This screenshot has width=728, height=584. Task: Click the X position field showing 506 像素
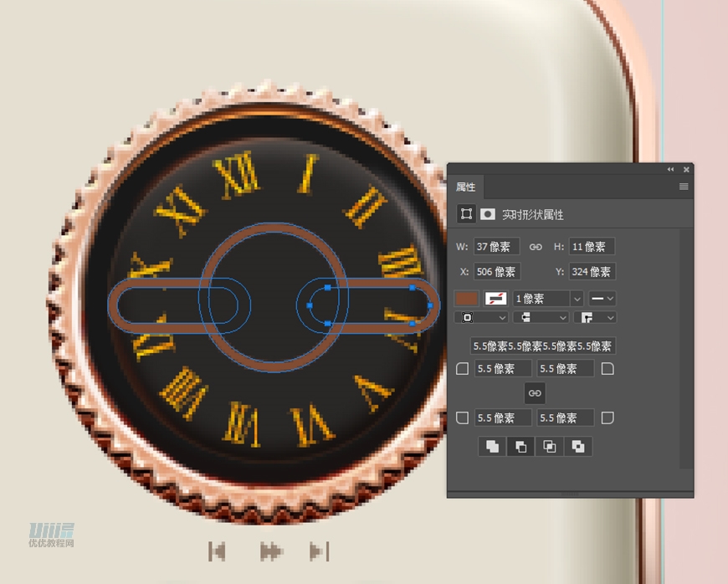point(497,272)
